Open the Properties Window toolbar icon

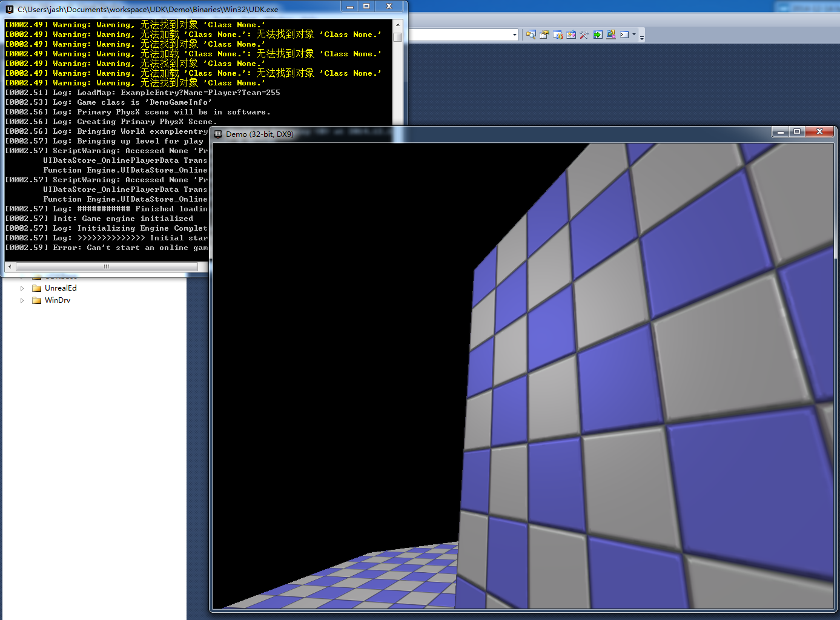click(x=544, y=35)
